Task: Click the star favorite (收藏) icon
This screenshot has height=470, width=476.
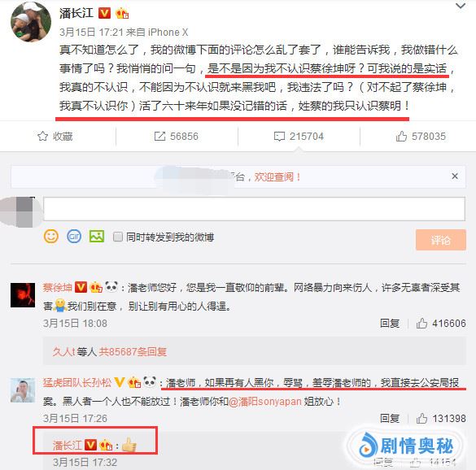Action: coord(43,137)
